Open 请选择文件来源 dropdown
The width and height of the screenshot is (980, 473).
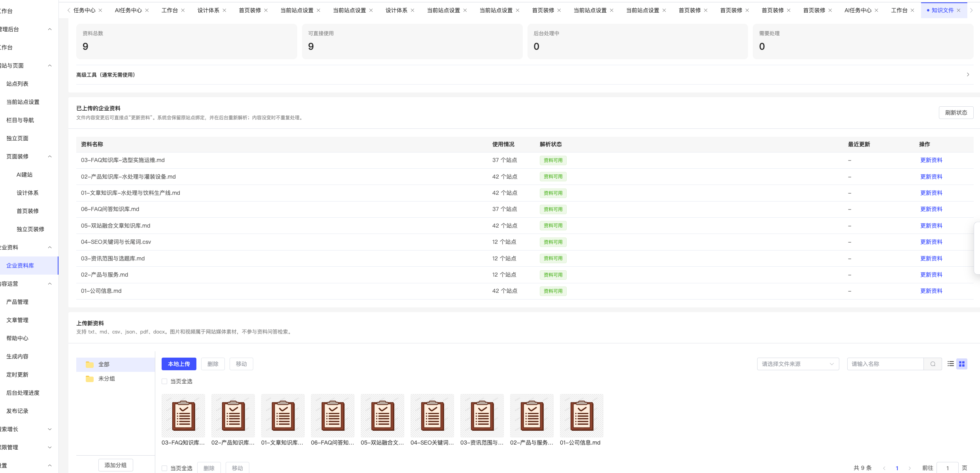point(798,364)
